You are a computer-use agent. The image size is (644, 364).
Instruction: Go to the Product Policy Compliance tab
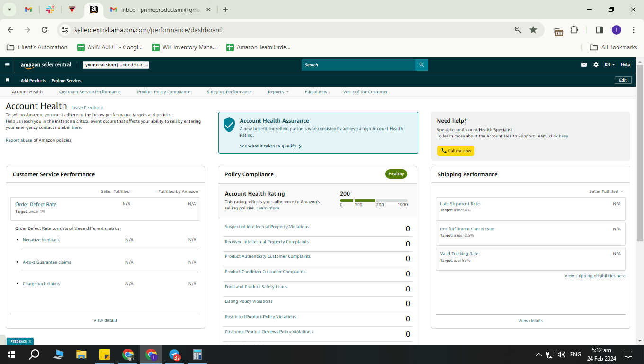pyautogui.click(x=164, y=92)
